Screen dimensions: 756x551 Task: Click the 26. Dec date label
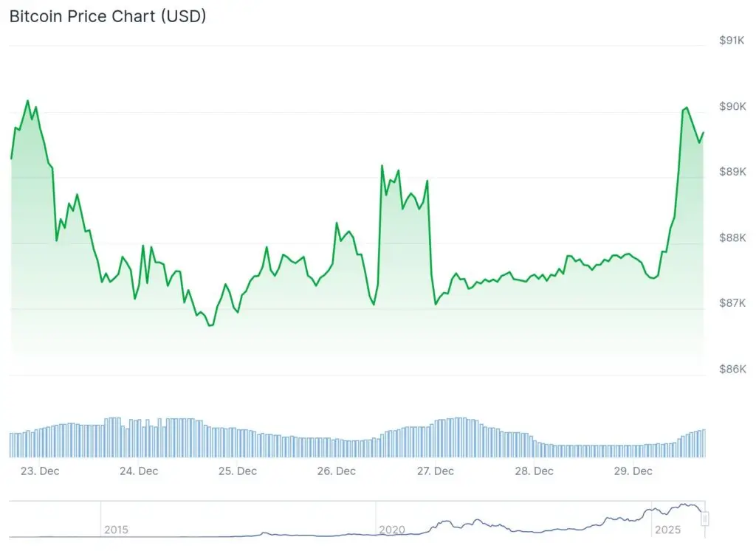(336, 471)
